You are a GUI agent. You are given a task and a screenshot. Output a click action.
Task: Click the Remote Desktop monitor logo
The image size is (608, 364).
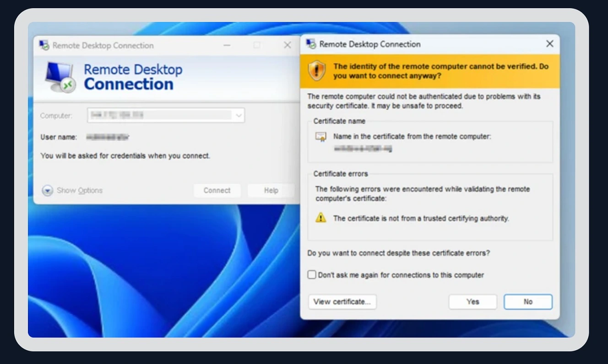[x=60, y=77]
